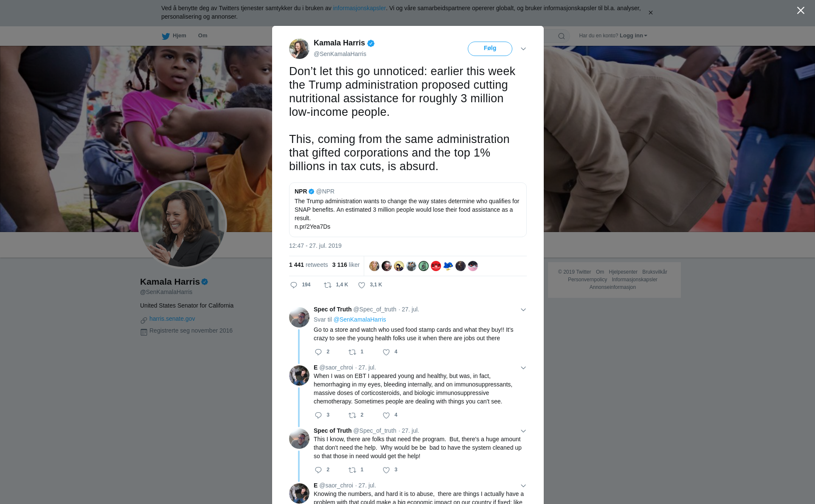Screen dimensions: 815x504
Task: Click the retweet icon showing 1,4 K
Action: tap(328, 285)
